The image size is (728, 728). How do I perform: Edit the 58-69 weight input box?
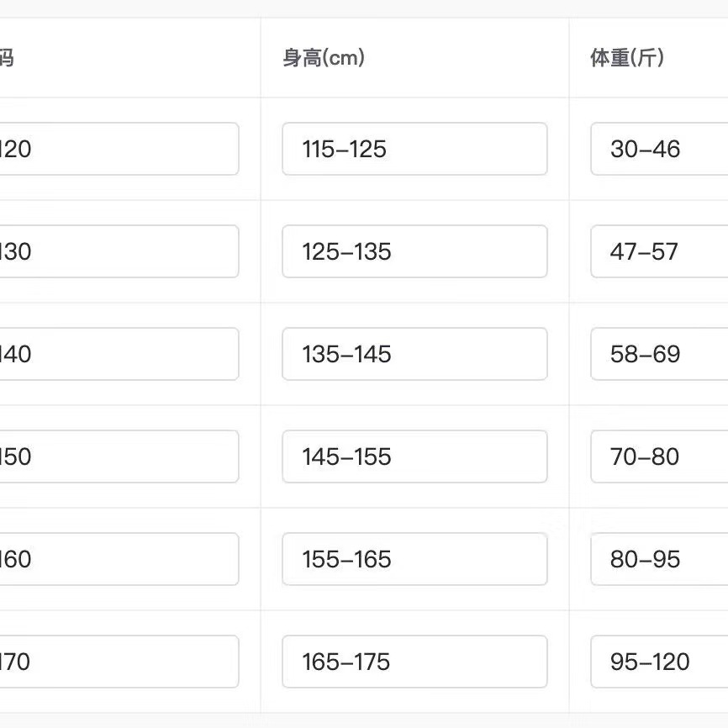pyautogui.click(x=659, y=354)
